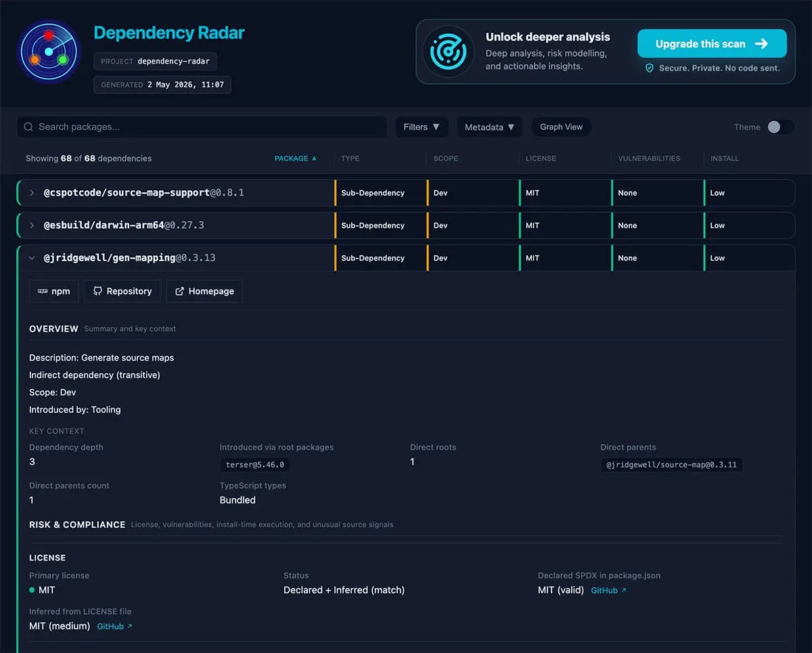Open GitHub link beside MIT (medium)
This screenshot has width=812, height=653.
[x=115, y=627]
